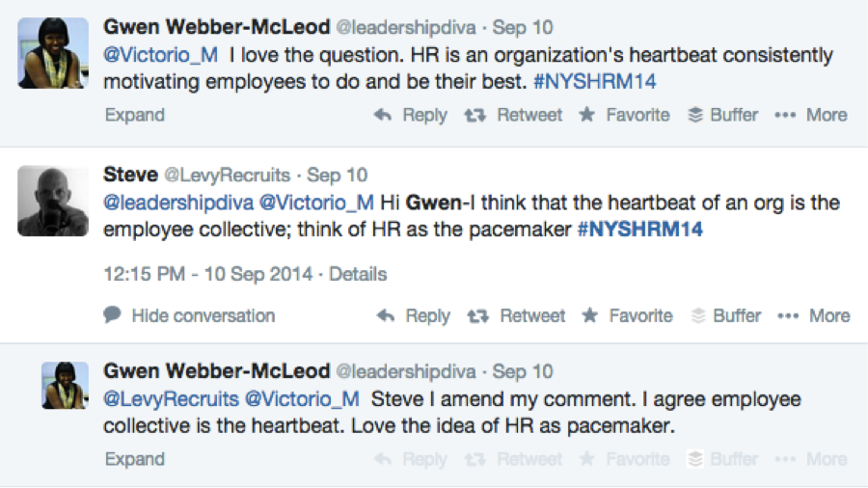
Task: Open More options on Gwen's first tweet
Action: [811, 115]
